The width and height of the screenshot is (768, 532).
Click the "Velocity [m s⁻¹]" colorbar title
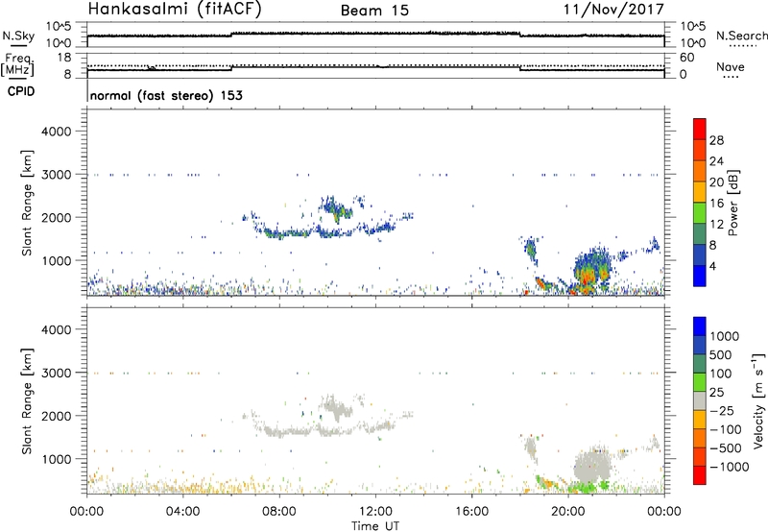pyautogui.click(x=758, y=400)
